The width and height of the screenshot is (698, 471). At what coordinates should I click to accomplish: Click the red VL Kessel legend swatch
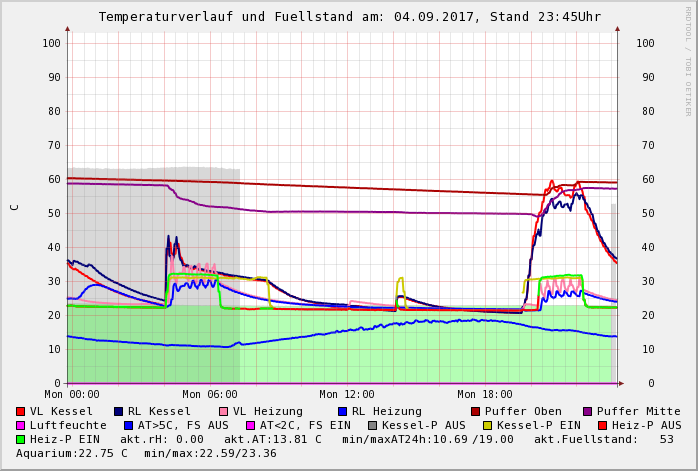tap(21, 411)
